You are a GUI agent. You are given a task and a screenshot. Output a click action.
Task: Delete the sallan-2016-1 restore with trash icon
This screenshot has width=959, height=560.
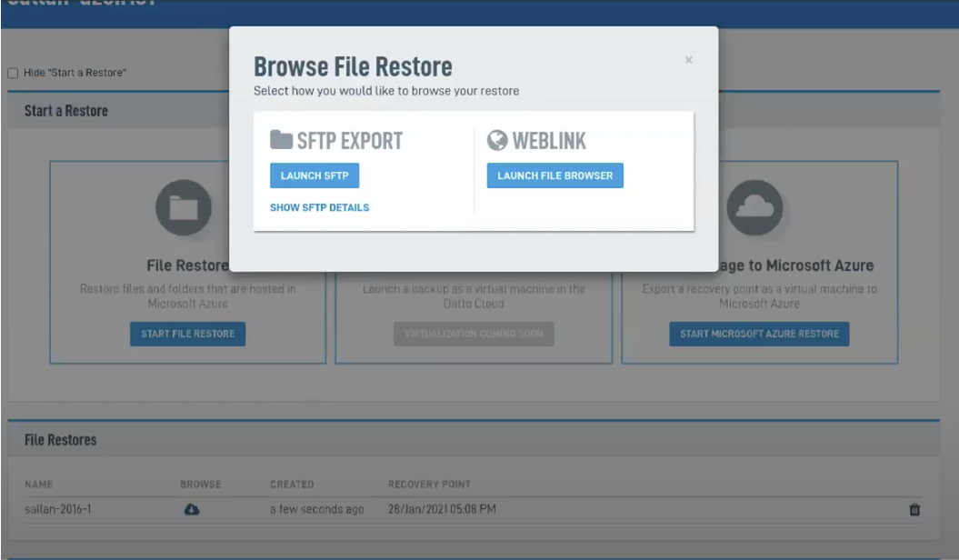[x=914, y=510]
